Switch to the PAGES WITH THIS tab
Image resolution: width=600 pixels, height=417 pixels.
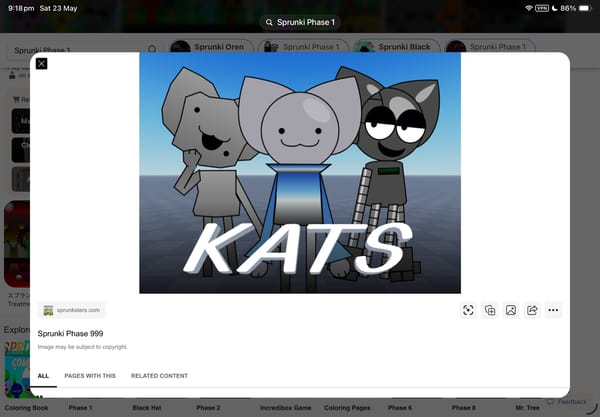(90, 376)
